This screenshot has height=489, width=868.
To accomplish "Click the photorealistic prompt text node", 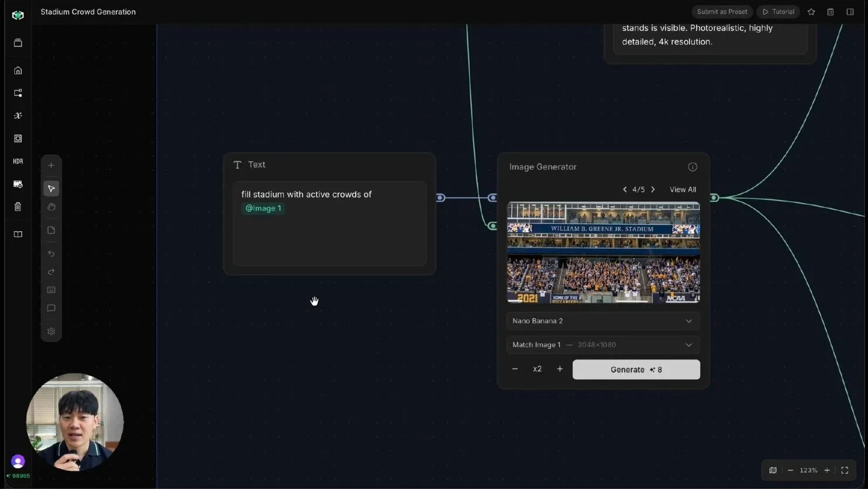I will coord(710,38).
